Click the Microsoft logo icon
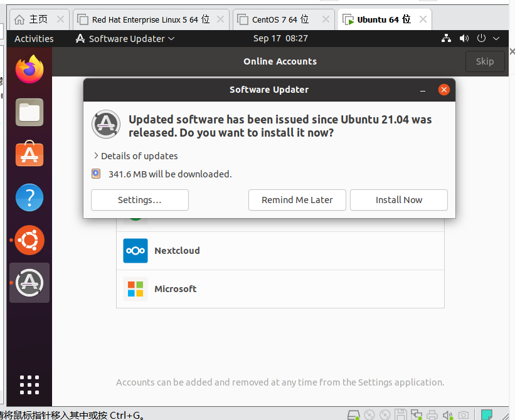This screenshot has height=420, width=515. [135, 289]
